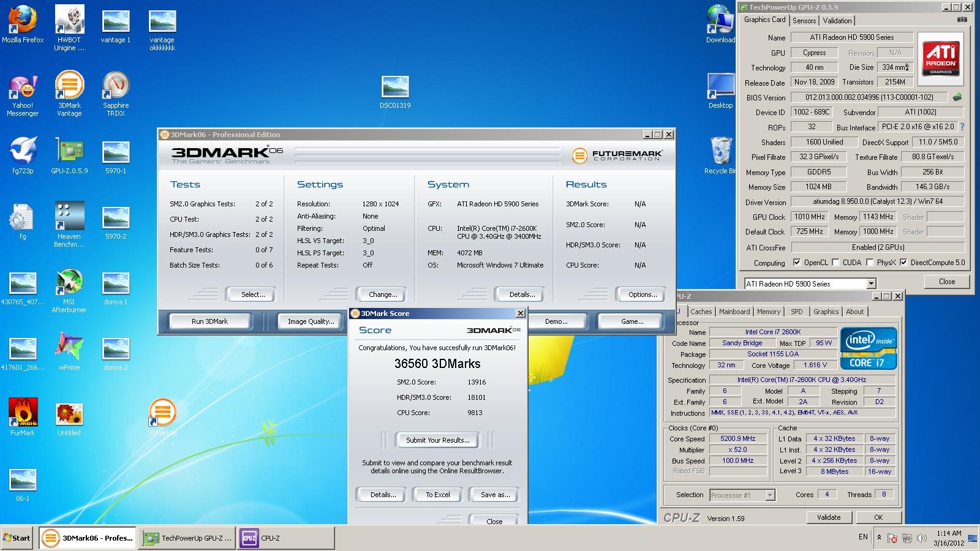Click GPU-Z BIOS save icon
This screenshot has width=980, height=551.
click(x=957, y=97)
